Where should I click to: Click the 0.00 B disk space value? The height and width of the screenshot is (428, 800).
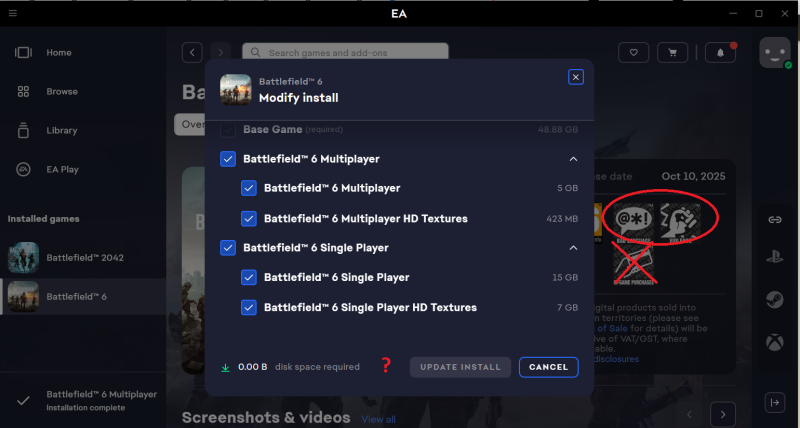coord(253,367)
